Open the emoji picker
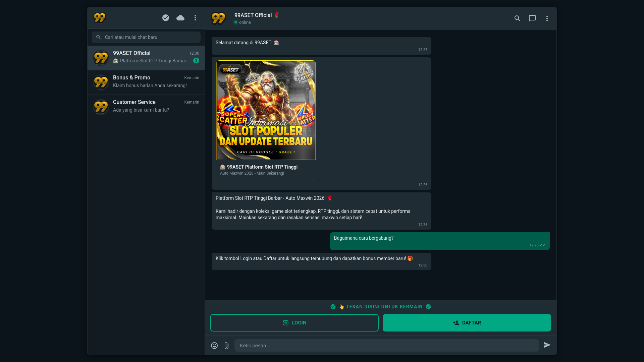This screenshot has width=644, height=362. (x=214, y=346)
